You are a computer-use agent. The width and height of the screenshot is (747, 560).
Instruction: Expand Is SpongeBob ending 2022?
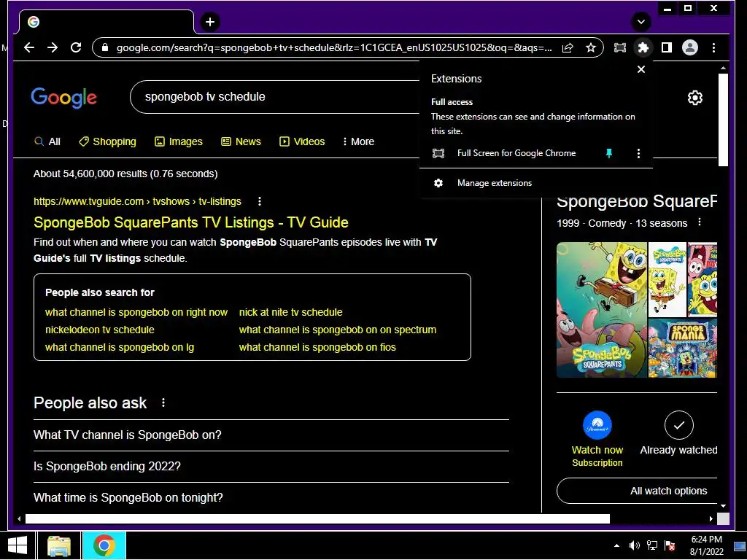[x=271, y=466]
